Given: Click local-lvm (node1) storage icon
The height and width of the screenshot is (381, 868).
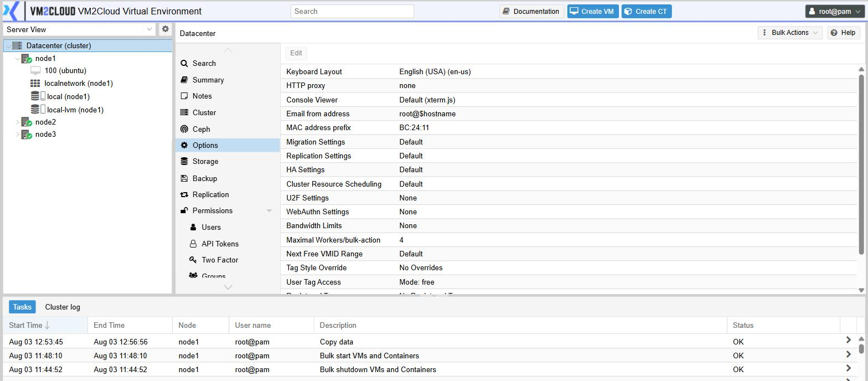Looking at the screenshot, I should pos(38,110).
